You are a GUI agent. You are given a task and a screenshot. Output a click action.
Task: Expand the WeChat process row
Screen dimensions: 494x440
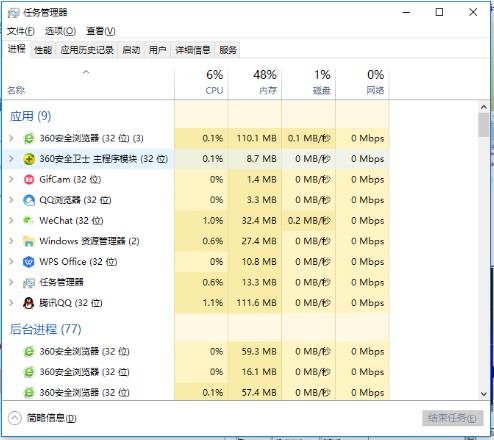11,220
